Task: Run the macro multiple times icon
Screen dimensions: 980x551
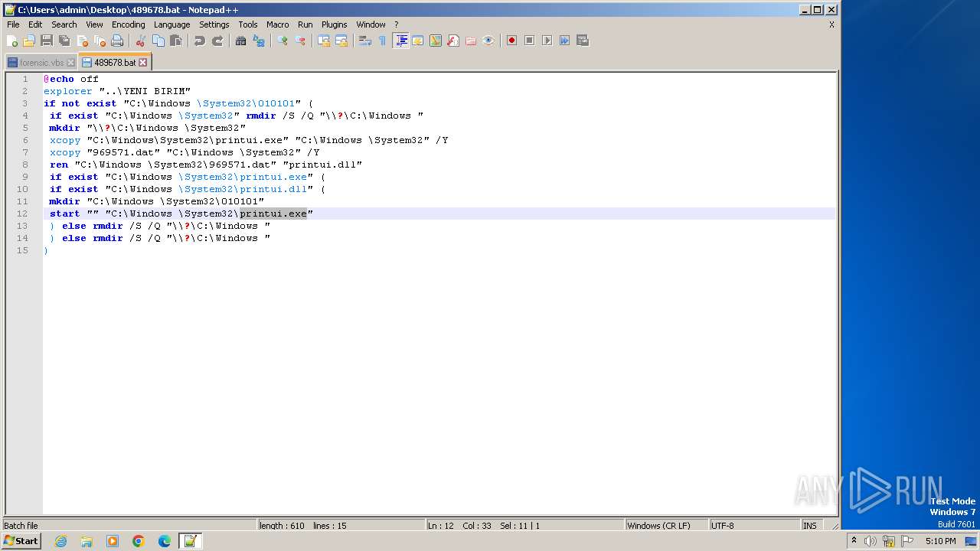Action: [564, 41]
